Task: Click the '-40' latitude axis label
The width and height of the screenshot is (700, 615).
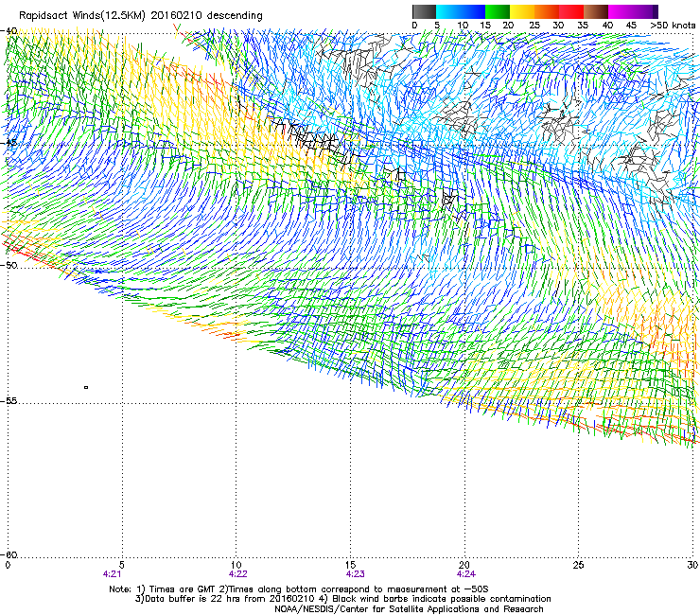Action: [x=10, y=31]
